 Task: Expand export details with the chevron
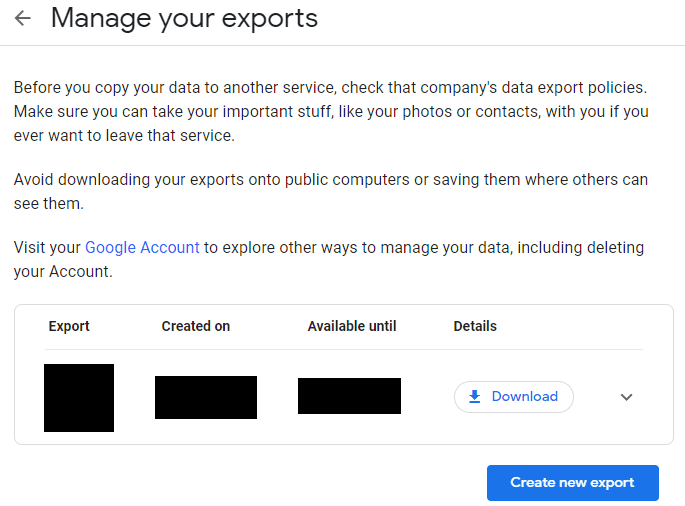[626, 397]
